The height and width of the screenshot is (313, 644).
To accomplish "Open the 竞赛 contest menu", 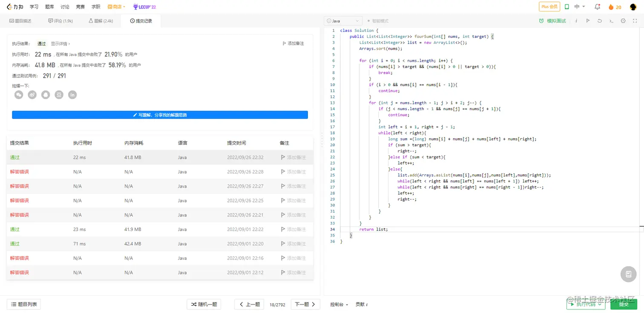I will pyautogui.click(x=80, y=7).
